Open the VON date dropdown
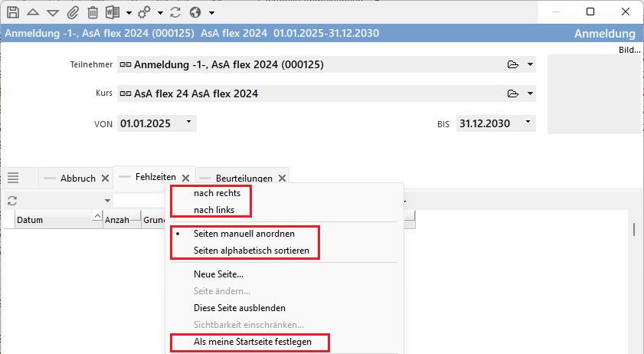Screen dimensions: 644x354 [x=189, y=122]
